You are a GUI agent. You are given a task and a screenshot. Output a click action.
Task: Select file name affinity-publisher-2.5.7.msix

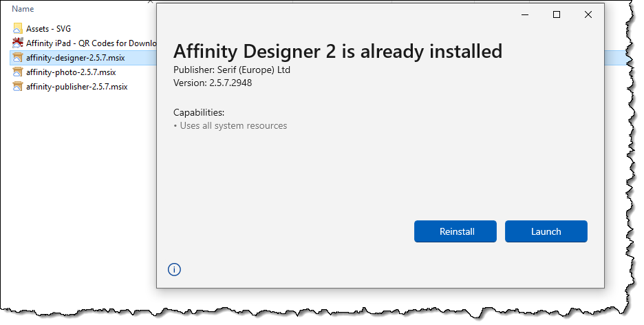[77, 86]
